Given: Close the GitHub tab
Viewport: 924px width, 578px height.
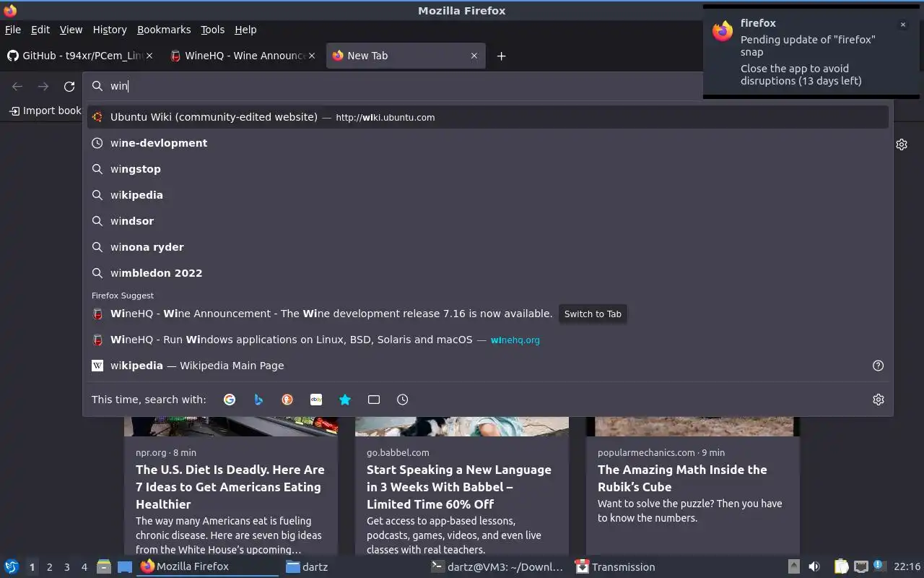Looking at the screenshot, I should point(149,56).
